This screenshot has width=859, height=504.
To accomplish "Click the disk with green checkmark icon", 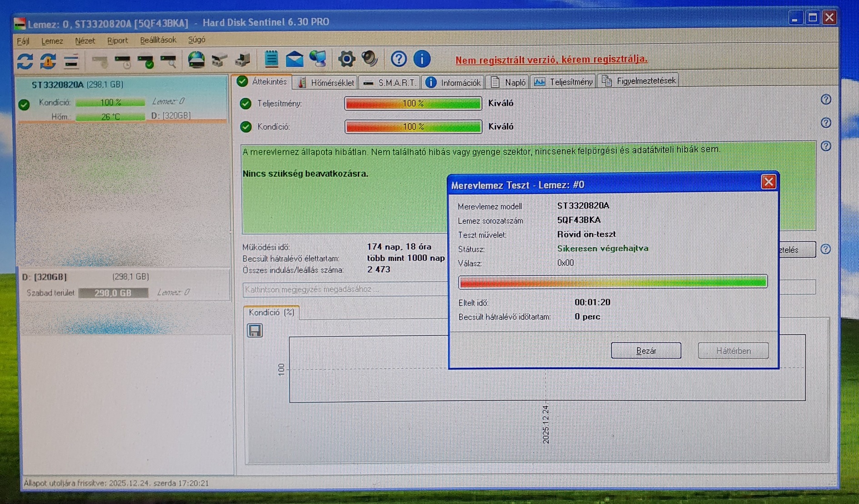I will click(146, 61).
